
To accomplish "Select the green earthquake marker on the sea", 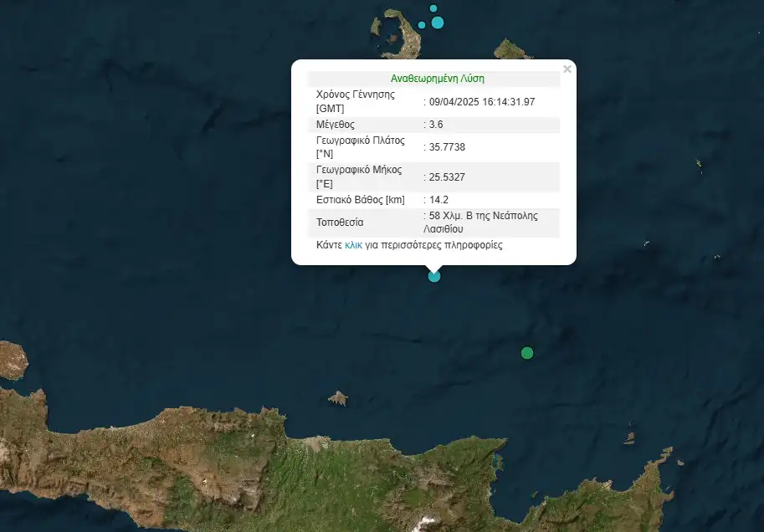I will point(526,353).
